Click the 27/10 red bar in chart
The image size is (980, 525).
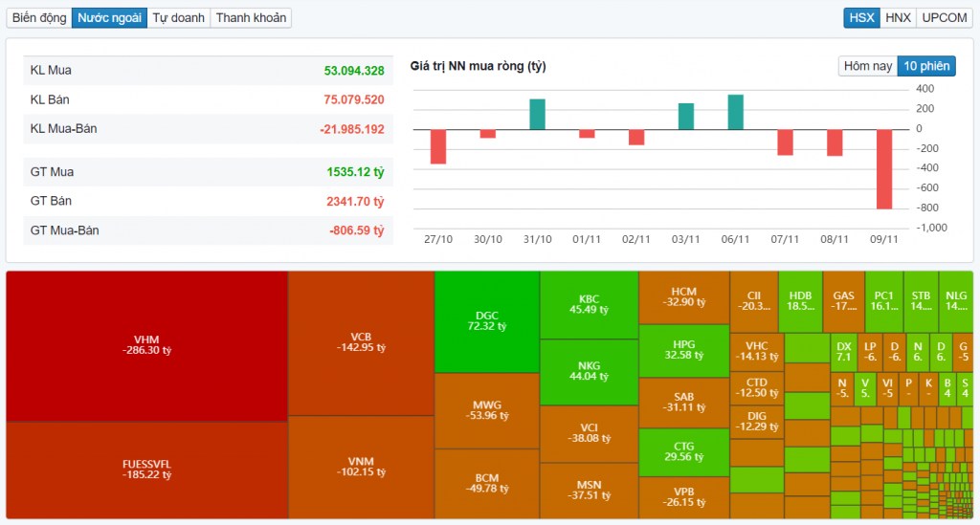(438, 146)
